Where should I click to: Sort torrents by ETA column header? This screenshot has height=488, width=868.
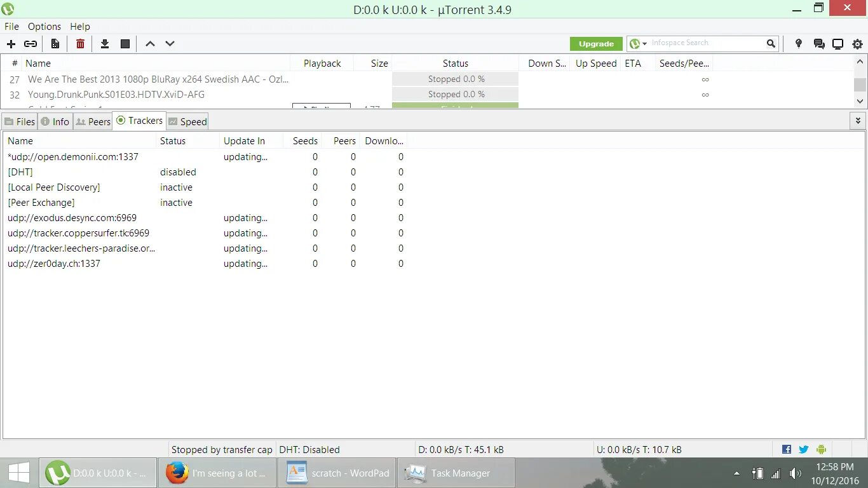tap(637, 63)
